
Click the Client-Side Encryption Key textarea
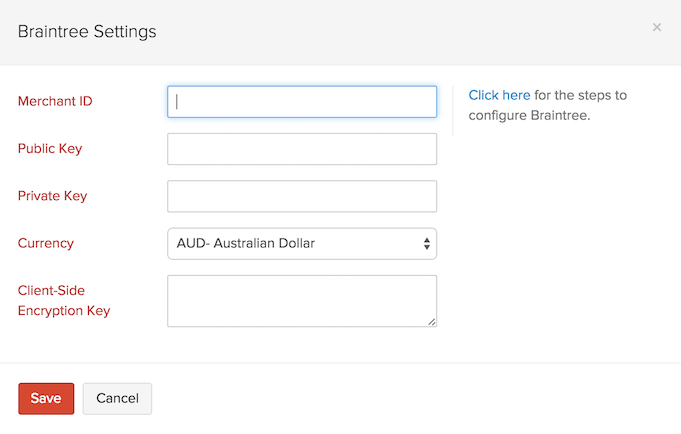[x=302, y=300]
